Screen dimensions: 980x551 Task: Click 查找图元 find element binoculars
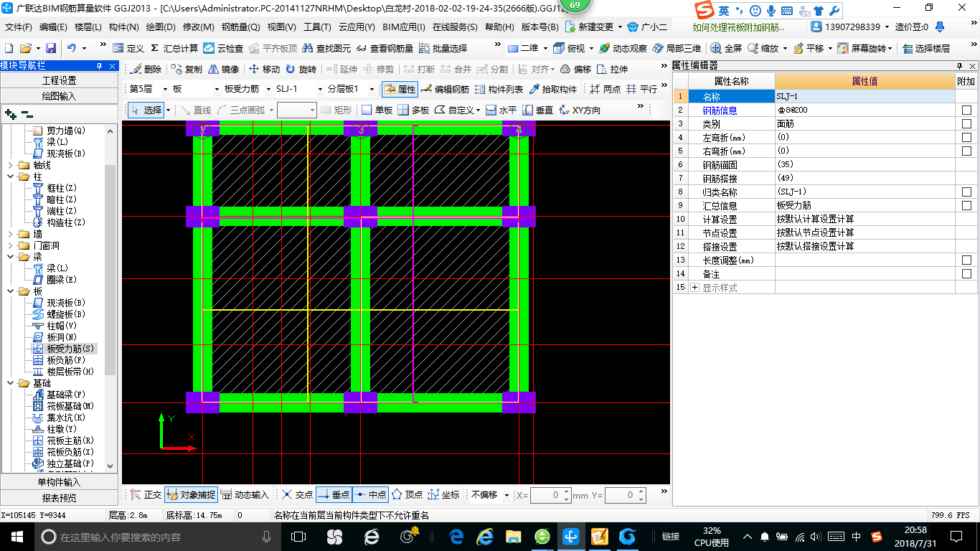coord(326,48)
